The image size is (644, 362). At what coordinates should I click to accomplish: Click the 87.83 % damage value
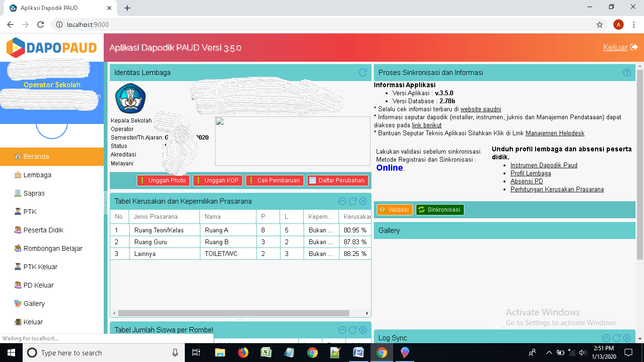355,242
